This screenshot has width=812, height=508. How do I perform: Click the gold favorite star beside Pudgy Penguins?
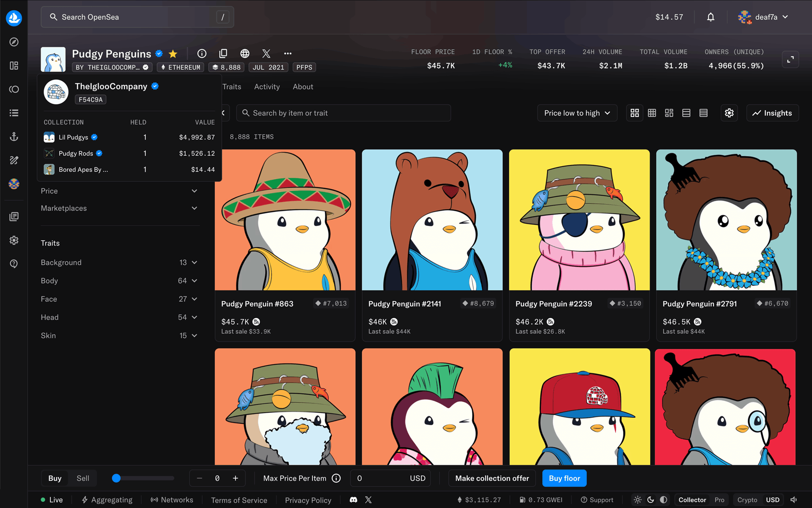tap(173, 54)
